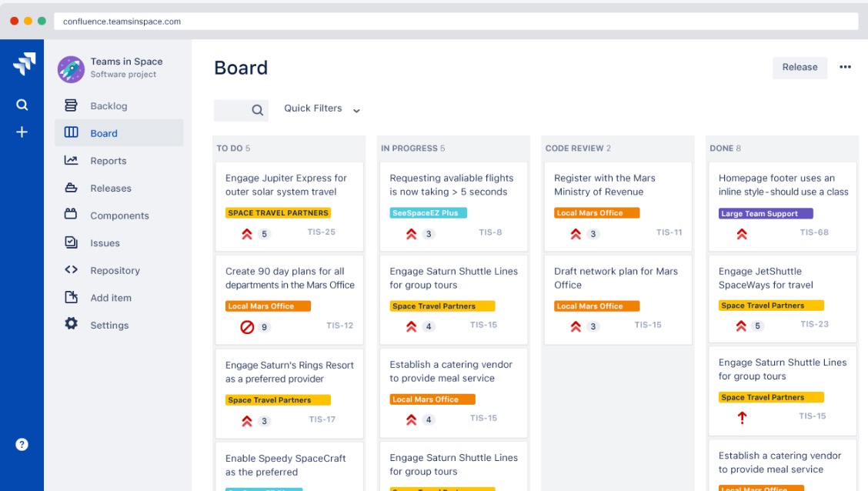Click issue key TIS-68
The width and height of the screenshot is (868, 491).
(x=814, y=232)
